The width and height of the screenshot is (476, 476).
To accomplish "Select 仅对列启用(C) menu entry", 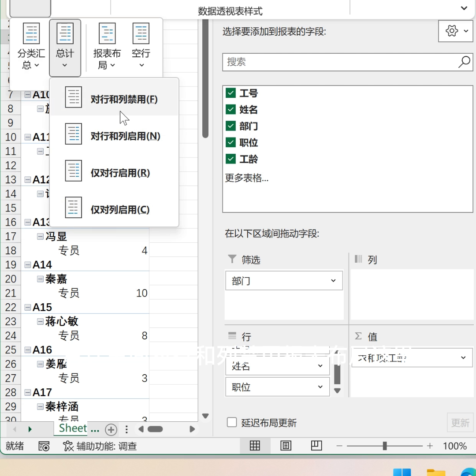I will (114, 209).
